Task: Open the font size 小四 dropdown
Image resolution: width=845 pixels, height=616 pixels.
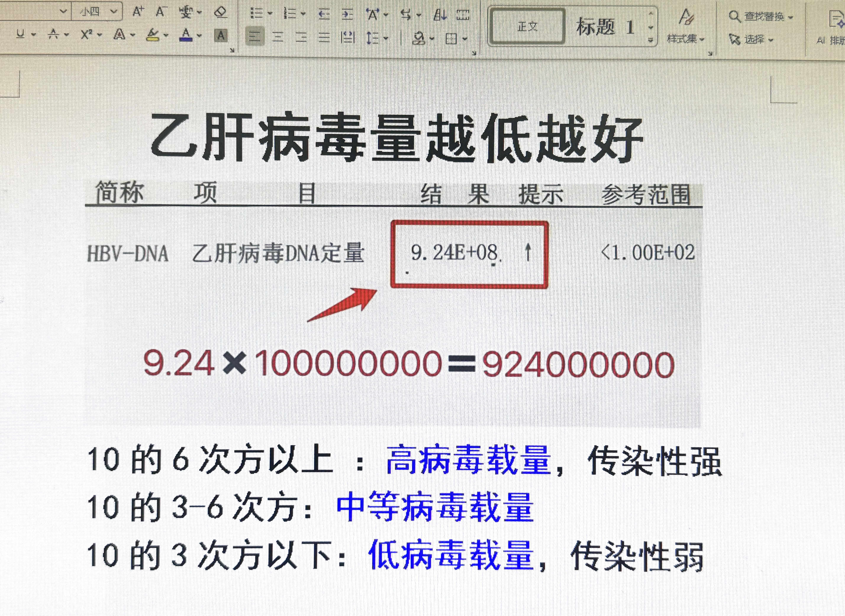Action: [113, 12]
